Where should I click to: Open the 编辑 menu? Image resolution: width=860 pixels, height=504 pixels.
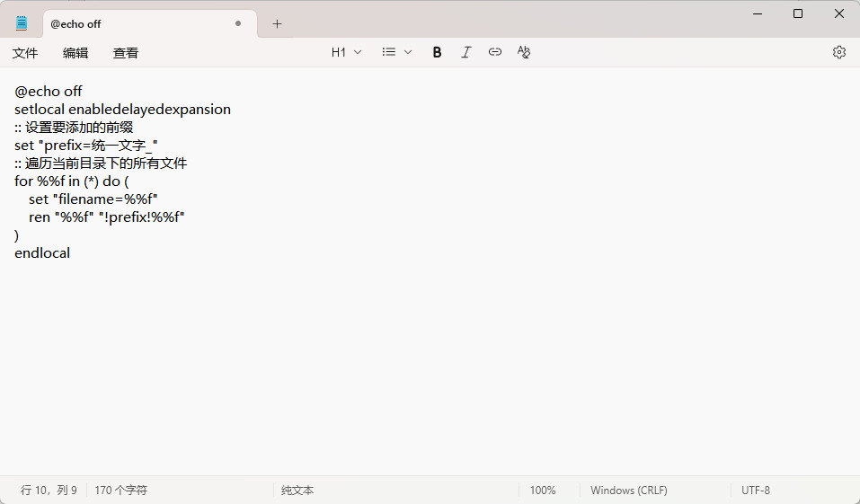75,53
